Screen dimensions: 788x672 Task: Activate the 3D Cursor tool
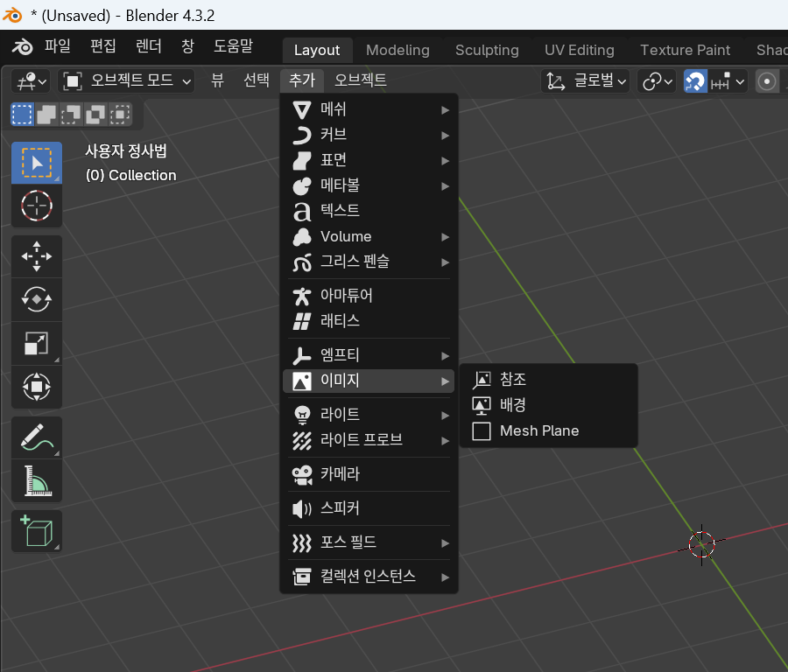[x=37, y=206]
